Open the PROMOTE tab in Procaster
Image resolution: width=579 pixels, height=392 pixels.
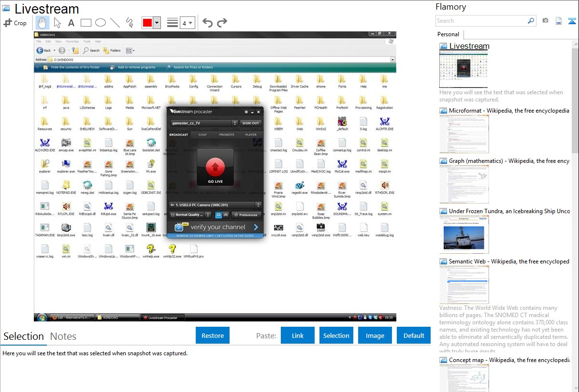tap(227, 134)
